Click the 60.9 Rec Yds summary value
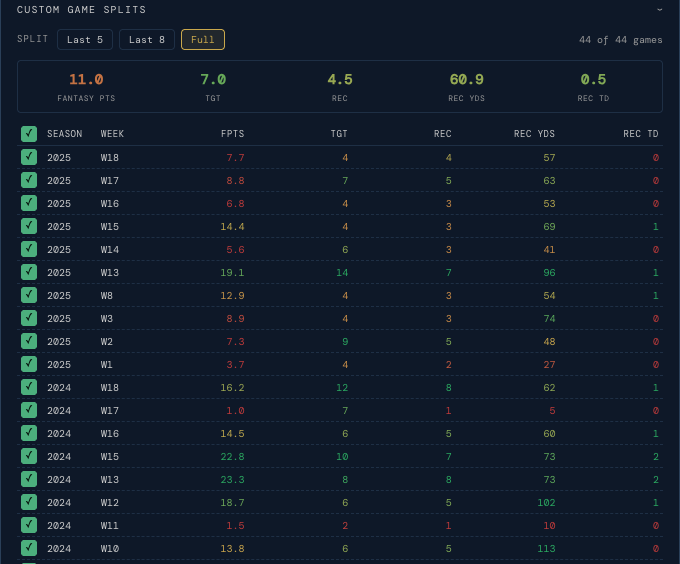Image resolution: width=680 pixels, height=564 pixels. (466, 79)
